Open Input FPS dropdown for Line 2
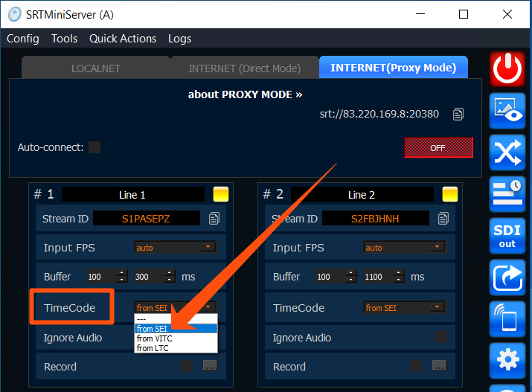 point(405,247)
